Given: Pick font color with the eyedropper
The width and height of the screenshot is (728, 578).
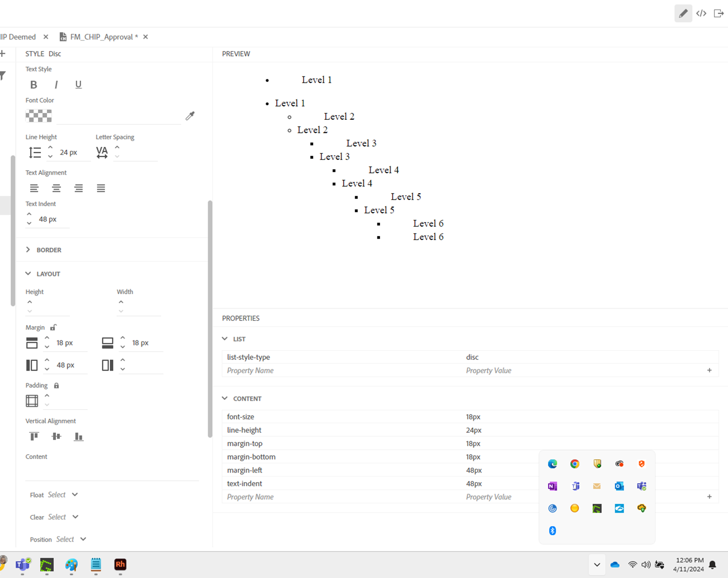Looking at the screenshot, I should tap(190, 116).
